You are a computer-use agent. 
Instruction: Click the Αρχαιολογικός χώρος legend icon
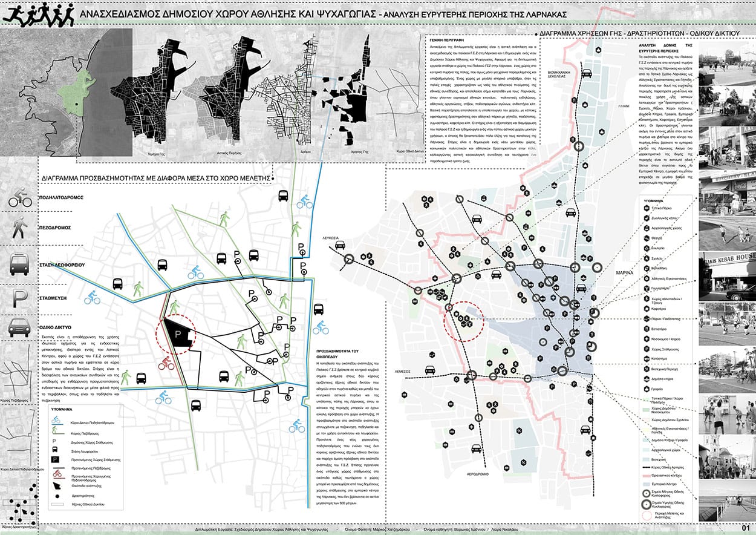647,228
